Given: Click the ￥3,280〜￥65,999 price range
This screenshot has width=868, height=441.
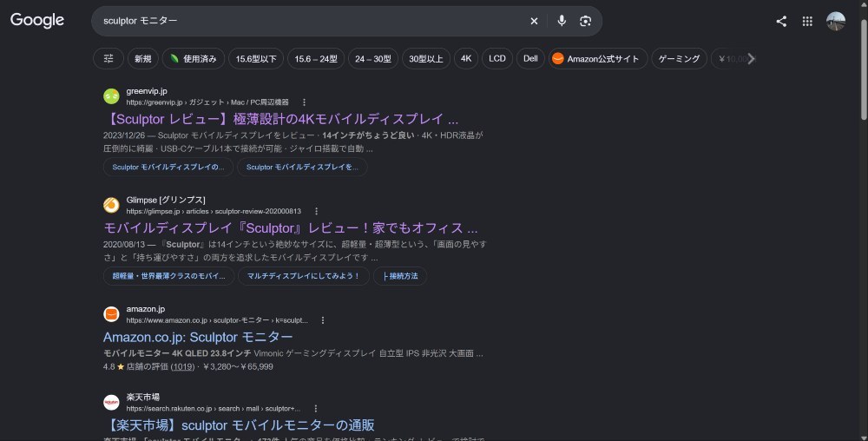Looking at the screenshot, I should pos(238,367).
